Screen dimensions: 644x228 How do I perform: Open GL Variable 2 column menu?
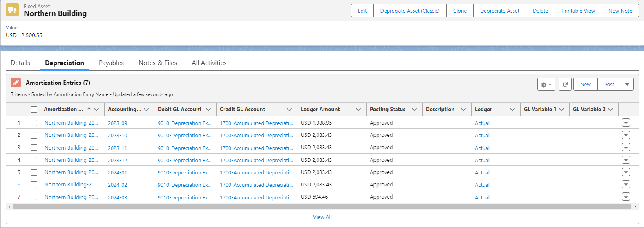610,110
